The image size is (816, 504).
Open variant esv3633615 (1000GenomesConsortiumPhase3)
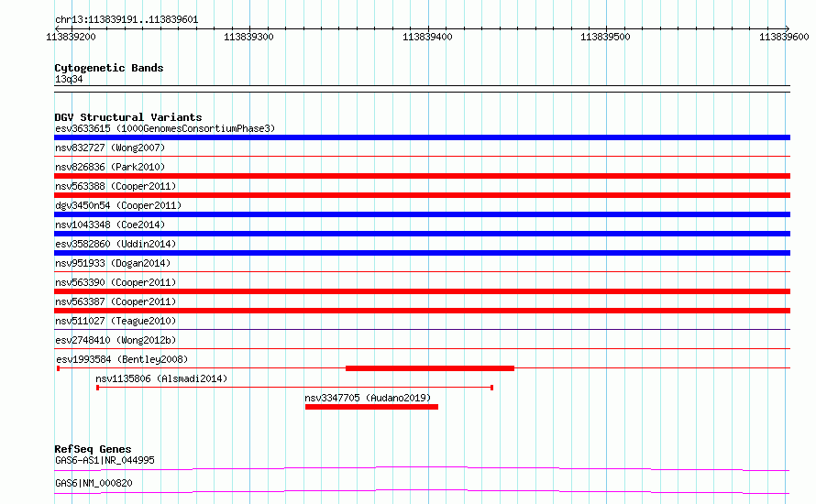(x=165, y=128)
